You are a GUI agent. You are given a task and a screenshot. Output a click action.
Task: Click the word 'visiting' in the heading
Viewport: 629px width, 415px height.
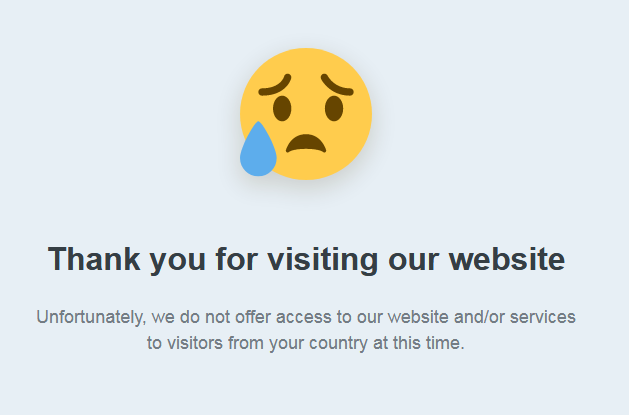coord(323,260)
